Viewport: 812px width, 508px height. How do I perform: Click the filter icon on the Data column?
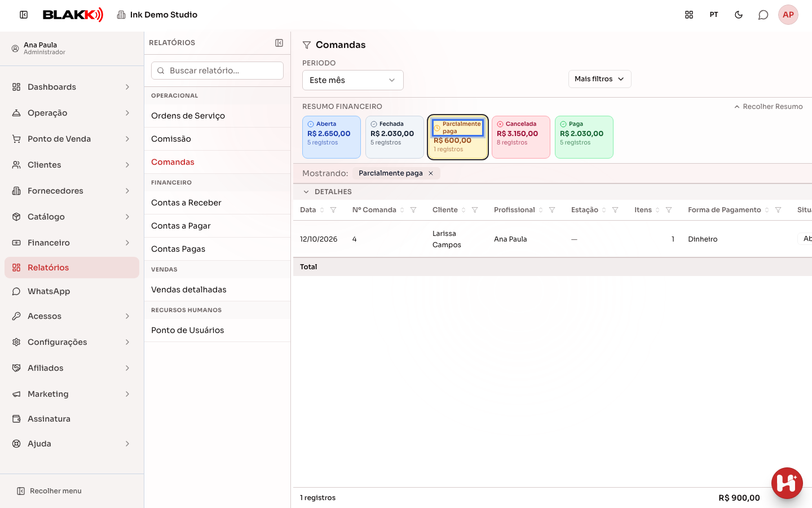(x=333, y=210)
